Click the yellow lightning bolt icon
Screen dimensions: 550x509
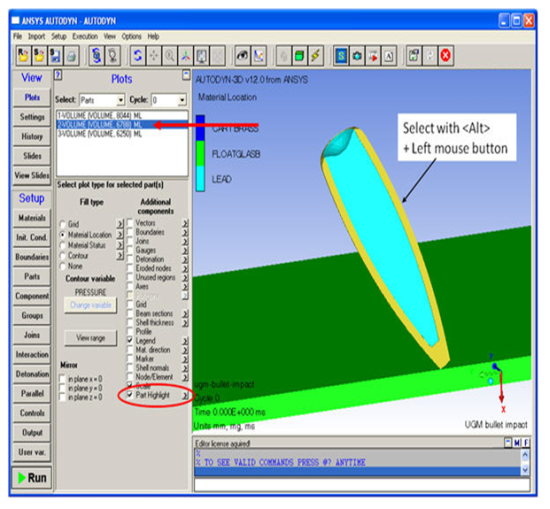[315, 55]
